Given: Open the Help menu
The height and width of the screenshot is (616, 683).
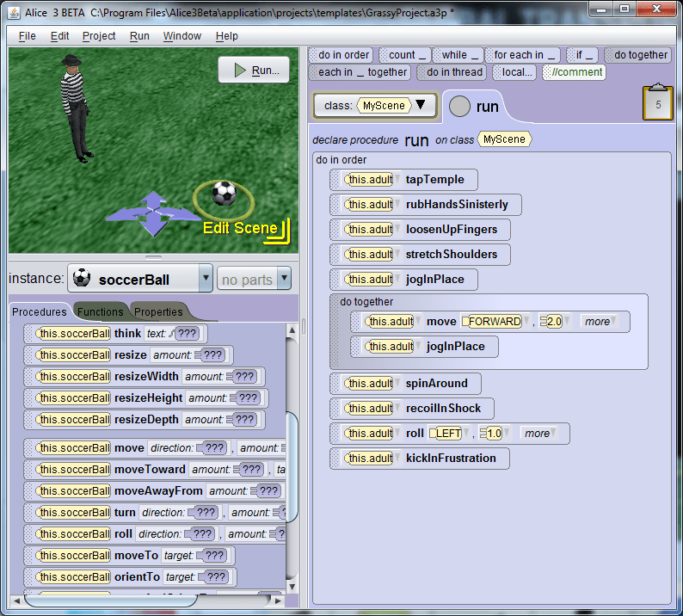Looking at the screenshot, I should 226,36.
